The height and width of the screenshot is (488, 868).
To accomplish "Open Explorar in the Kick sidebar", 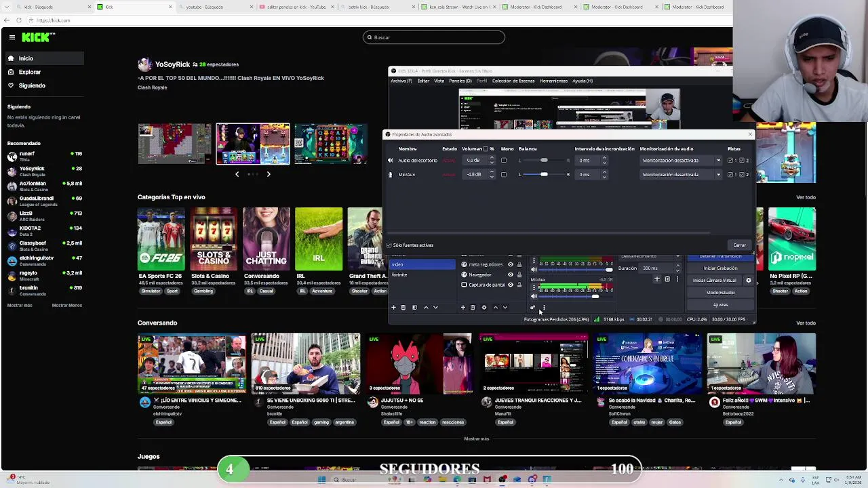I will point(29,72).
